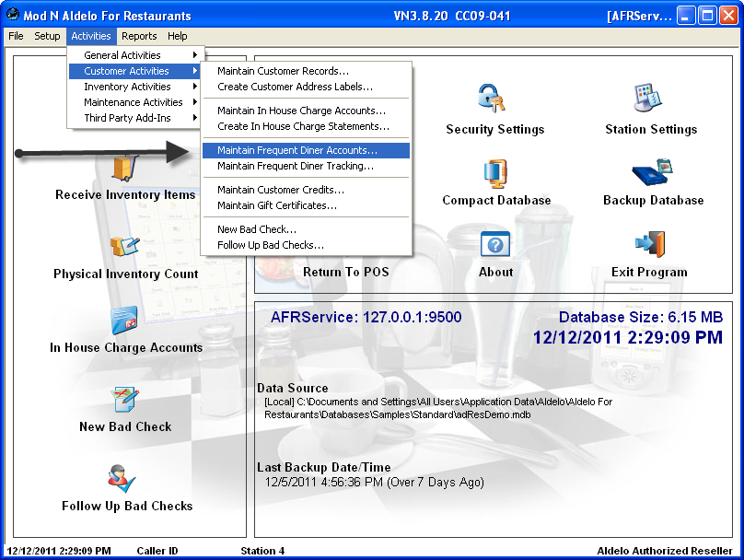Click Station 4 in the status bar

[x=262, y=551]
